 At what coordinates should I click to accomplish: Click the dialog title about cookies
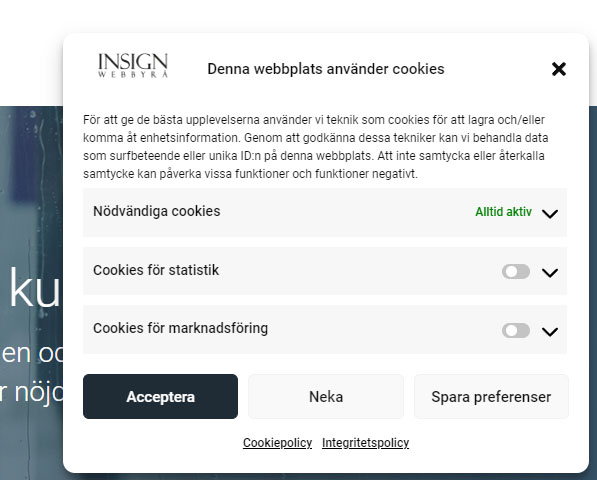[326, 69]
